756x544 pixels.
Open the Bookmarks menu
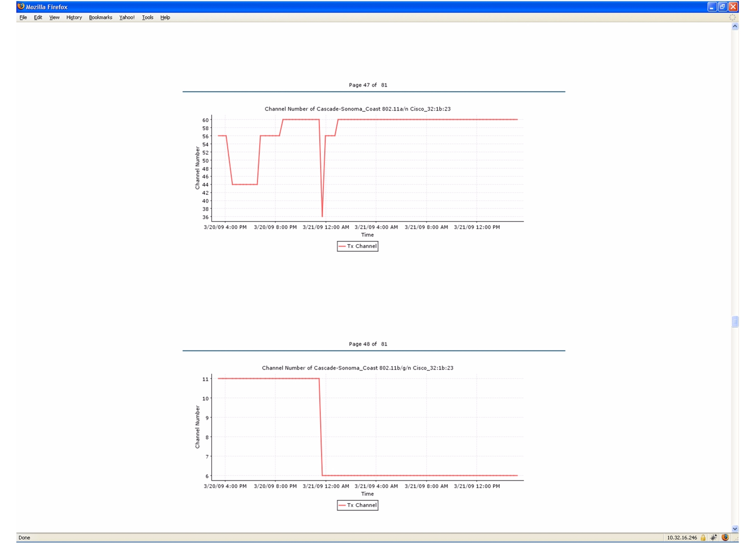pyautogui.click(x=100, y=18)
